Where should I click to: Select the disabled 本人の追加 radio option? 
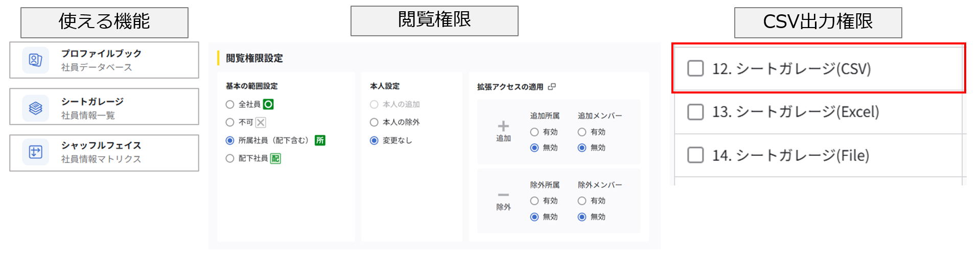(x=374, y=104)
